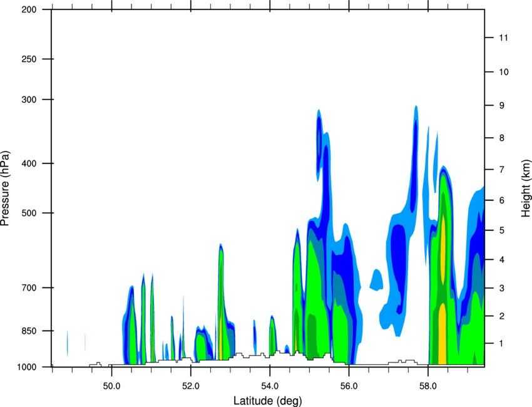The width and height of the screenshot is (532, 407).
Task: Click the 58.0 latitude tick label
Action: tap(428, 386)
